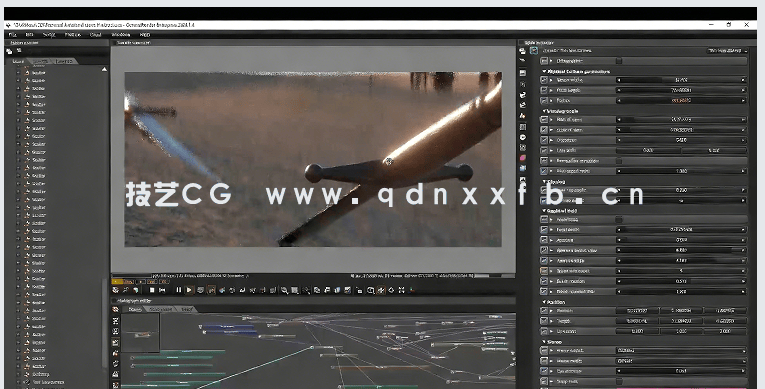Click the restart render icon beside stop

click(162, 290)
